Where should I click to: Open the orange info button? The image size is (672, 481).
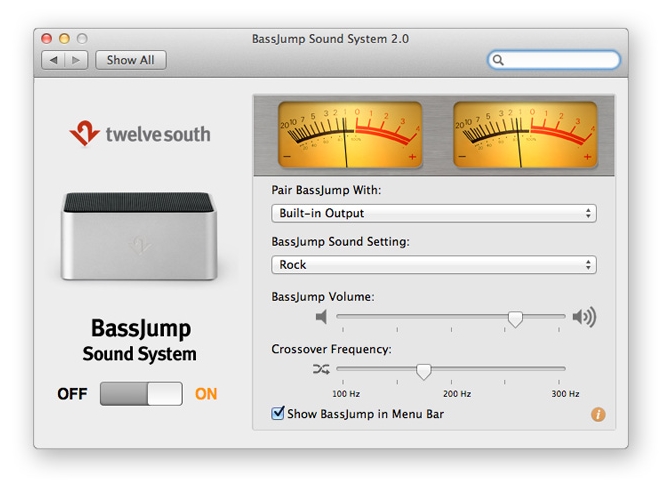click(x=598, y=414)
